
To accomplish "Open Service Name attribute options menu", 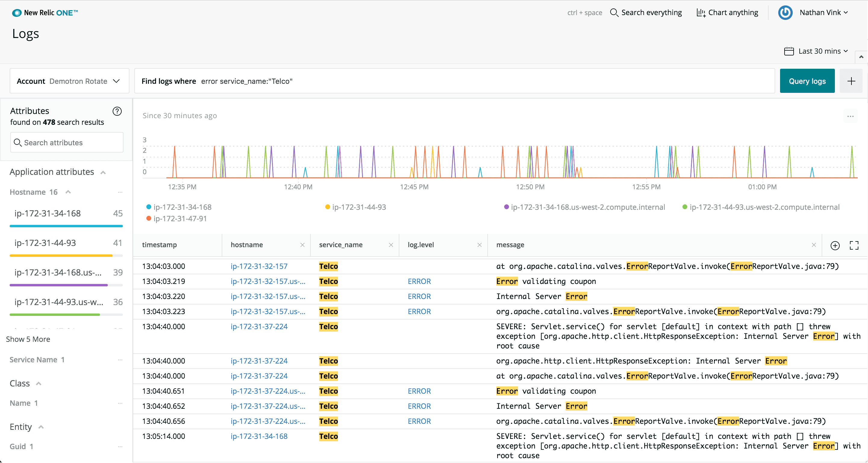I will tap(120, 360).
